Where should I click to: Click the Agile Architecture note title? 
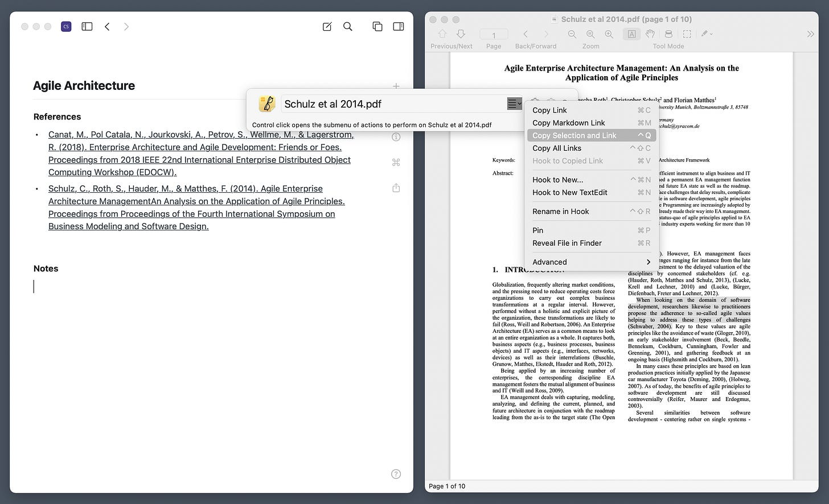point(84,86)
